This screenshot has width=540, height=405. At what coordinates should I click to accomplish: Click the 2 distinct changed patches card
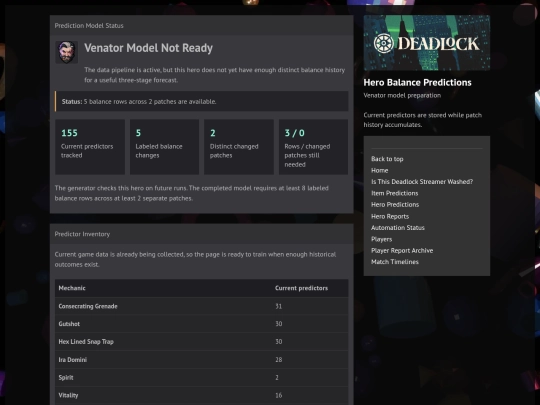tap(239, 147)
